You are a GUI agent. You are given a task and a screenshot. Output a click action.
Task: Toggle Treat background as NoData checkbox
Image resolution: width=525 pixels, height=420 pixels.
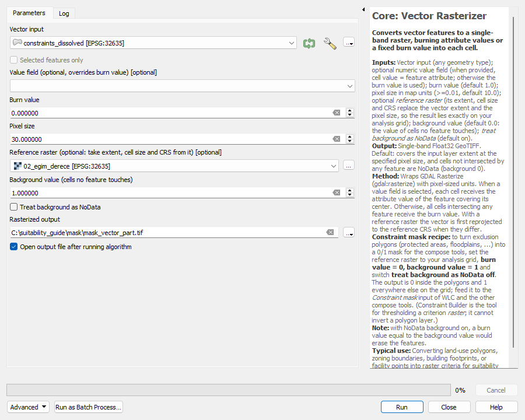(x=14, y=207)
